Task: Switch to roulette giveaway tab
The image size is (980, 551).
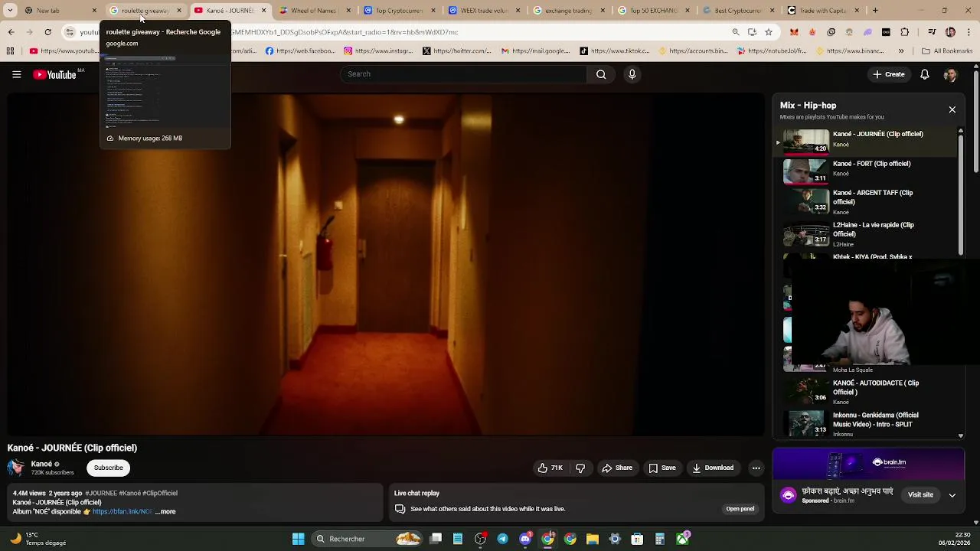Action: 145,11
